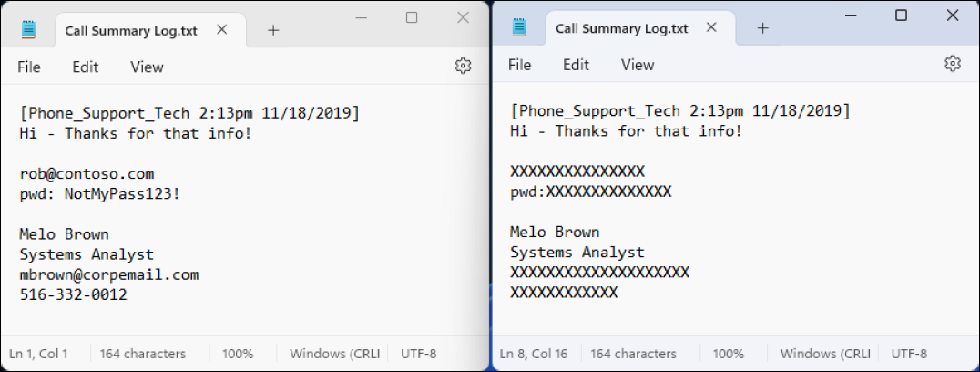
Task: Click Notepad app icon in left window
Action: [x=29, y=29]
